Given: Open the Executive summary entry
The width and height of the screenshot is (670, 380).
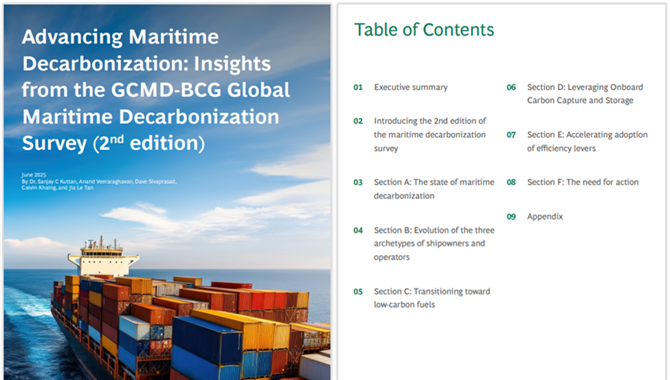Looking at the screenshot, I should point(411,87).
